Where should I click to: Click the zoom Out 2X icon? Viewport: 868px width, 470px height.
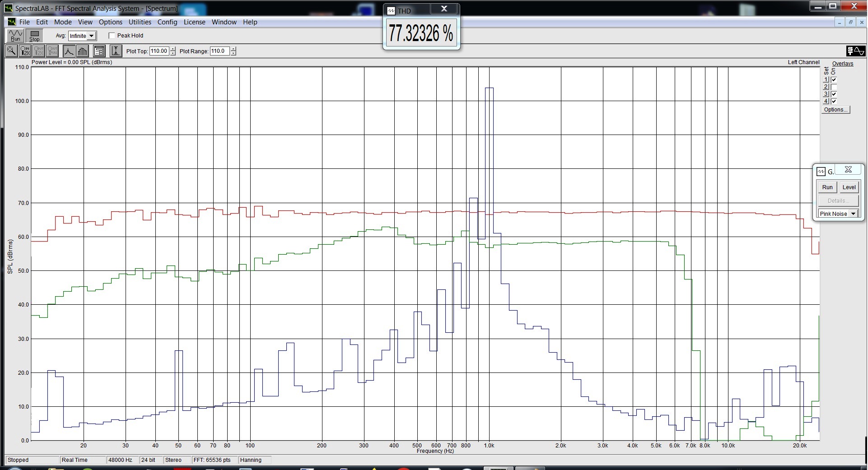tap(39, 51)
